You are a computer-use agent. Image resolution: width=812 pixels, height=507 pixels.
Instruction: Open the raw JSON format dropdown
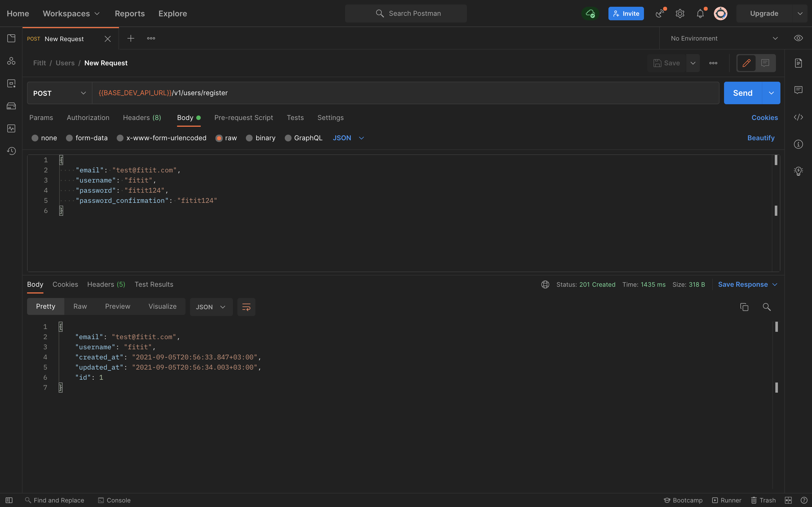point(348,138)
